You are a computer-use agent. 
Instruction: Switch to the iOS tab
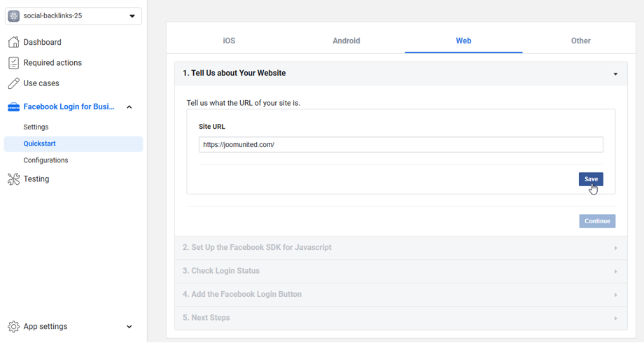pyautogui.click(x=229, y=41)
